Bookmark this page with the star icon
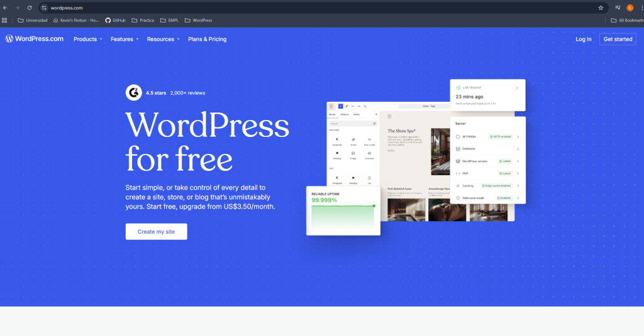The width and height of the screenshot is (644, 336). 601,8
